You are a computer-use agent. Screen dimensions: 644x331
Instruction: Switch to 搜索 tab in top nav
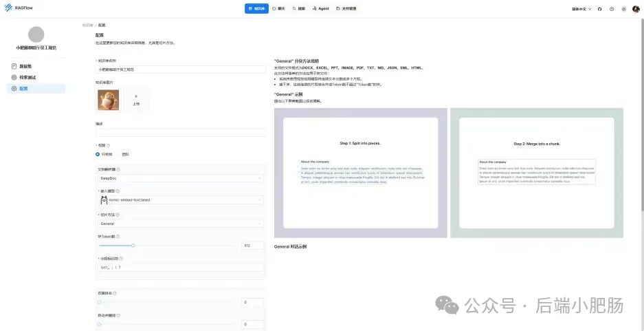[298, 9]
